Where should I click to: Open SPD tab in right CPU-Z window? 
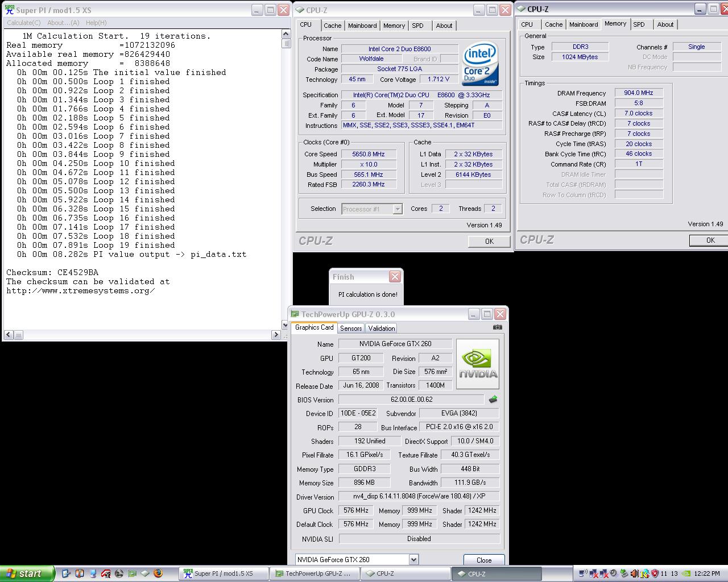[639, 24]
